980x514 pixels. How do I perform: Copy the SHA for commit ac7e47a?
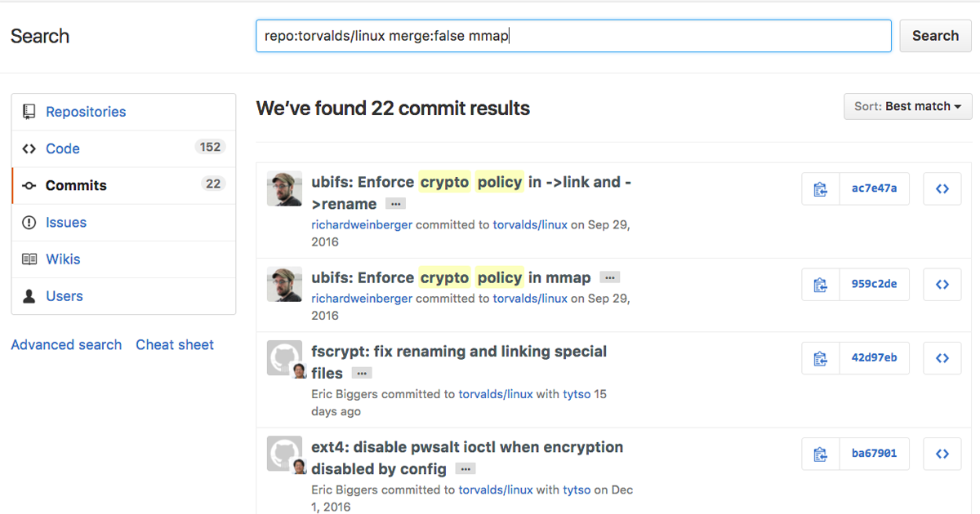(820, 188)
